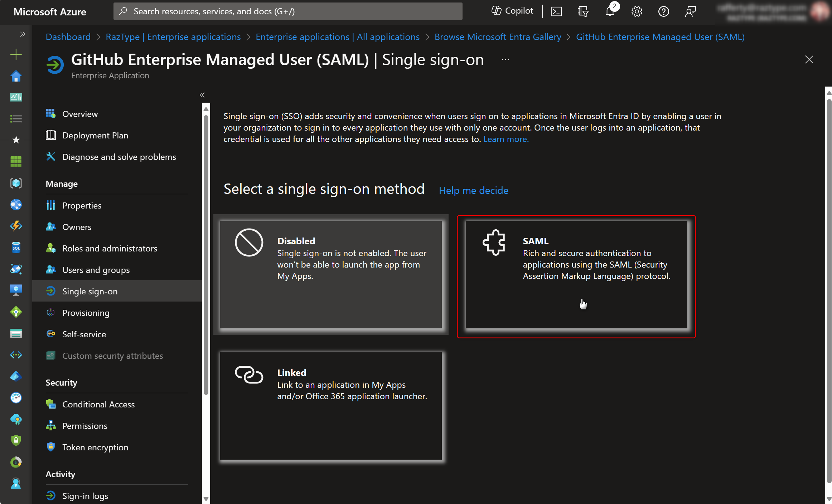The width and height of the screenshot is (832, 504).
Task: Go to Home via the house icon
Action: click(x=16, y=76)
